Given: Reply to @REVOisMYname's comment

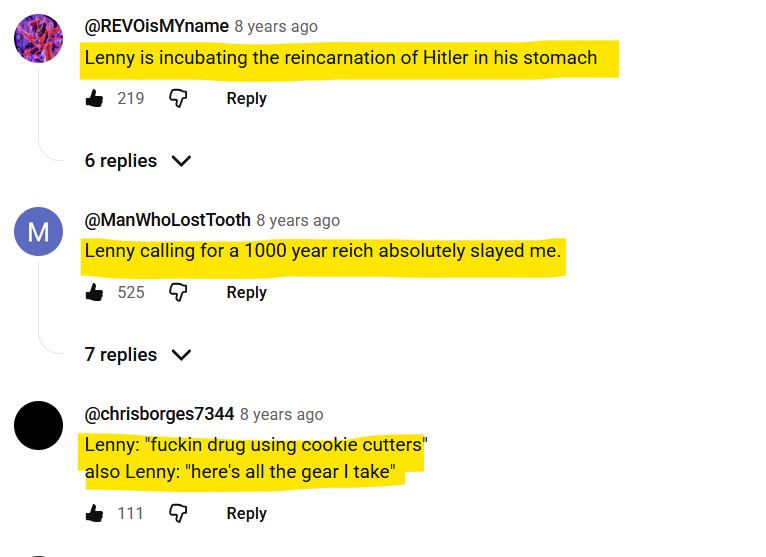Looking at the screenshot, I should (x=246, y=98).
